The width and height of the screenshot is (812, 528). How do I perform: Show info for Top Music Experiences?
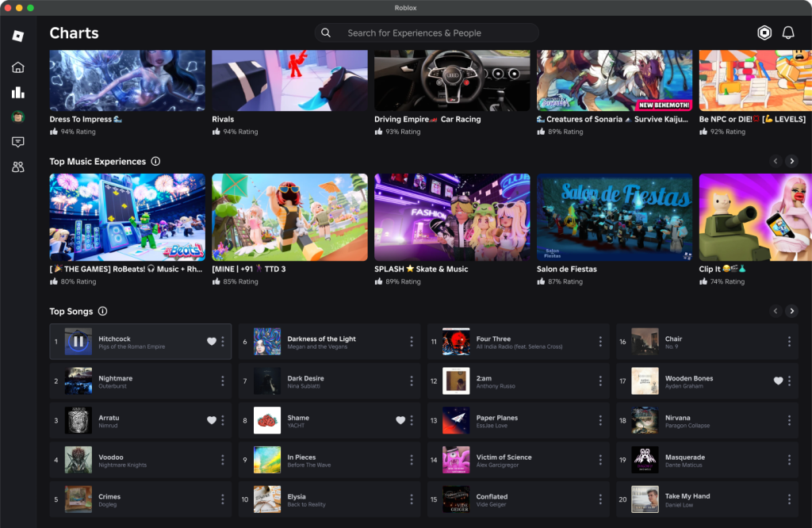pyautogui.click(x=155, y=161)
